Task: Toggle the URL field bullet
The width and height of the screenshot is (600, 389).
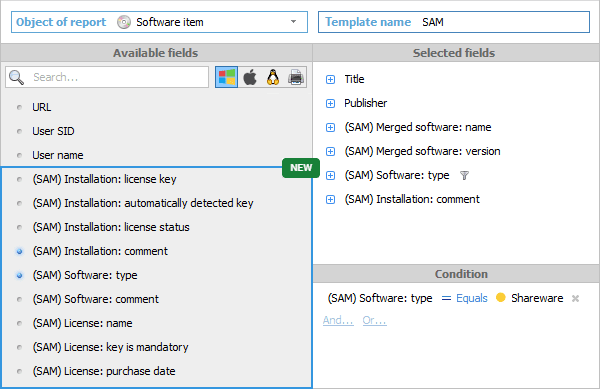Action: point(20,107)
